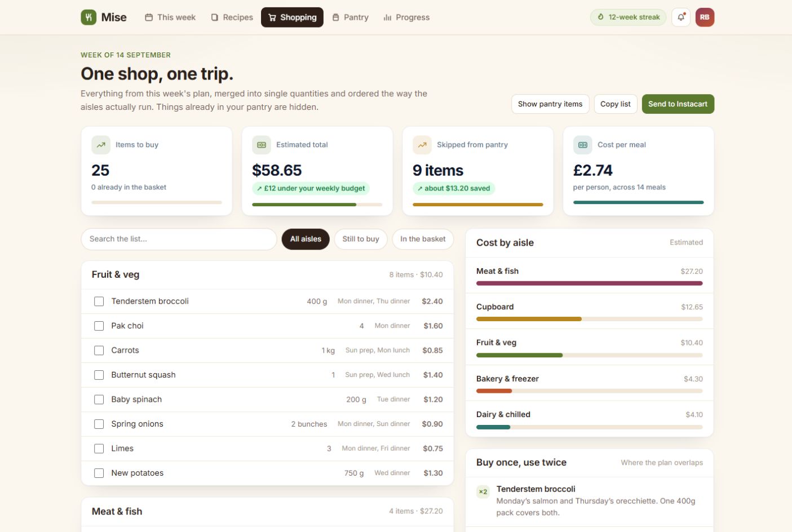Click the calendar icon beside This week

pyautogui.click(x=149, y=17)
